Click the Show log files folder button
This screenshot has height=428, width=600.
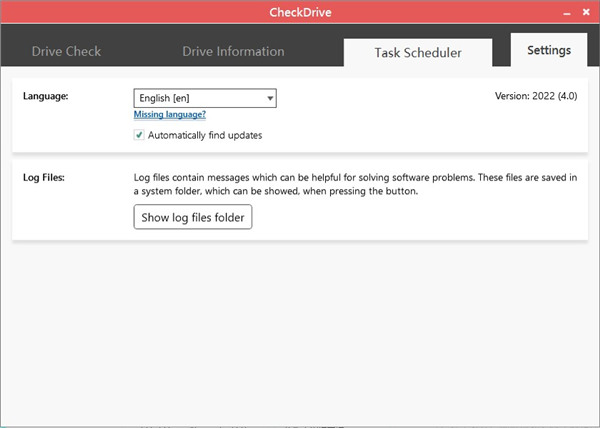point(193,217)
